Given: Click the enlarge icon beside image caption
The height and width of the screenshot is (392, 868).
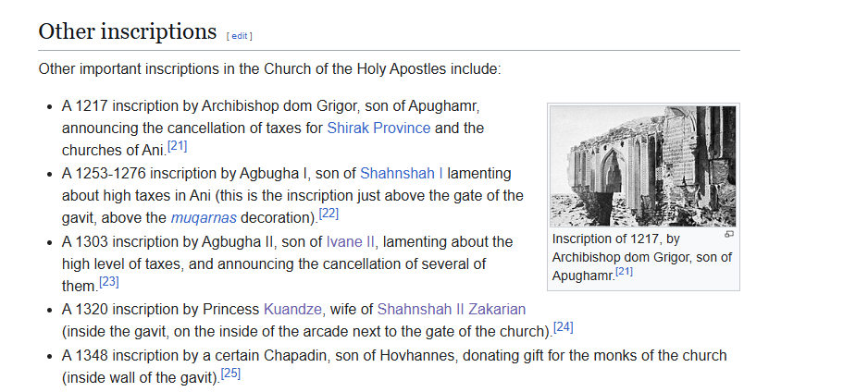Looking at the screenshot, I should click(729, 235).
